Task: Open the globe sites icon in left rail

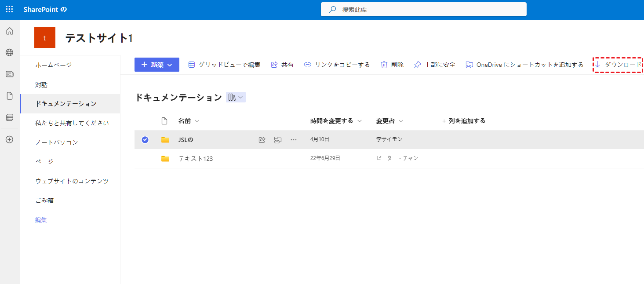Action: [x=9, y=53]
